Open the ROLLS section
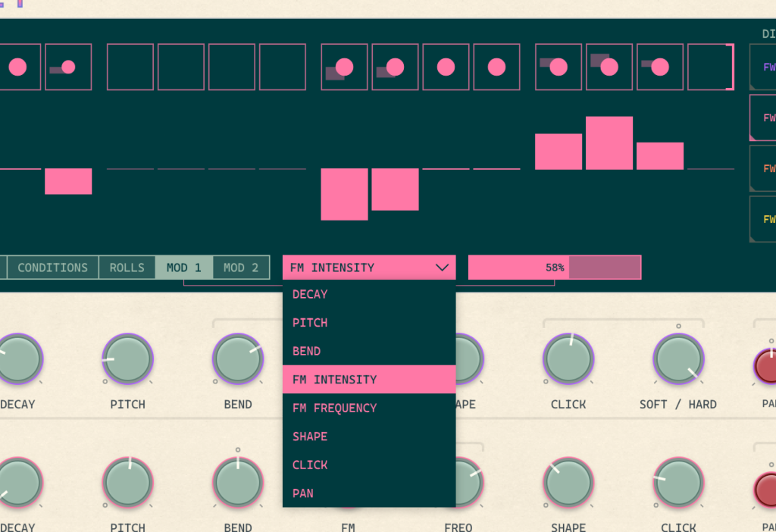Viewport: 776px width, 532px height. [x=127, y=268]
